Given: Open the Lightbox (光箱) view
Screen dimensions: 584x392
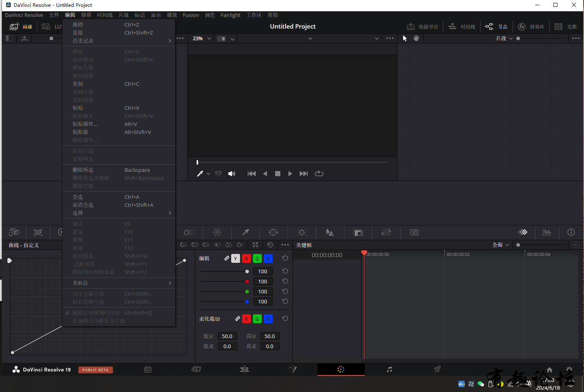Looking at the screenshot, I should coord(565,27).
